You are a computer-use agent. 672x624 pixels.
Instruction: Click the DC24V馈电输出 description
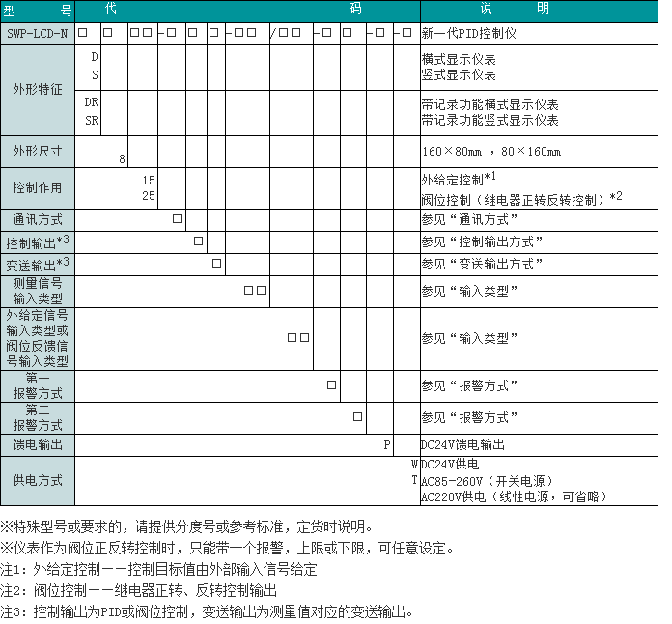tap(462, 444)
